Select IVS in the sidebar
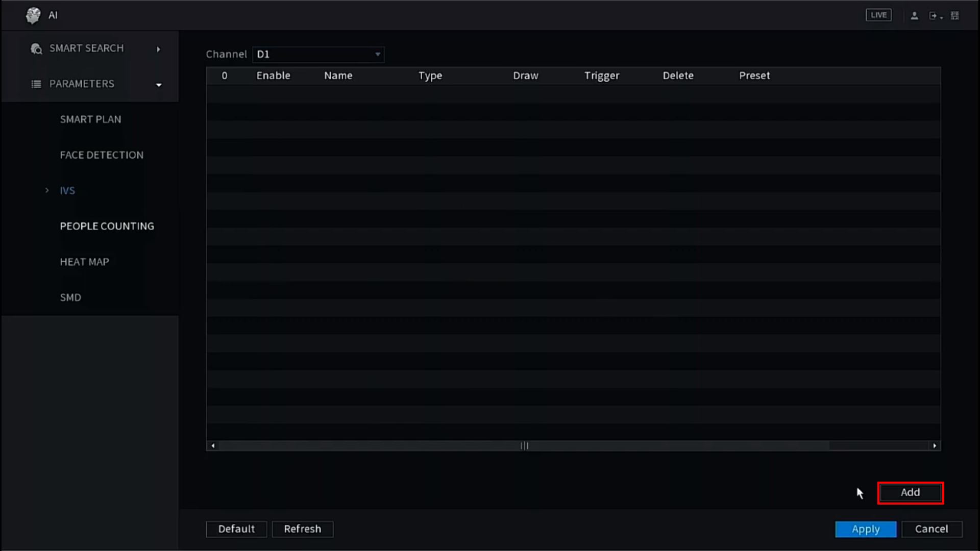The image size is (980, 551). pyautogui.click(x=67, y=191)
